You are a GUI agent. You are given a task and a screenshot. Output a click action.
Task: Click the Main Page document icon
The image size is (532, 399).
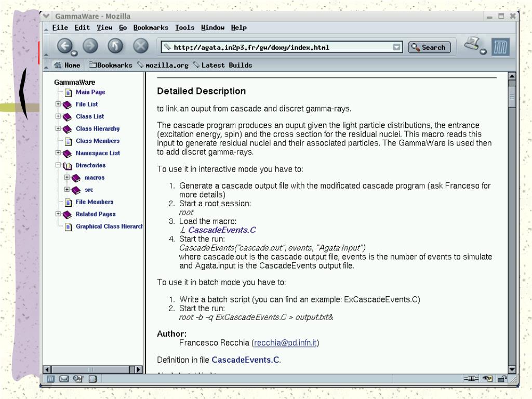[x=68, y=92]
